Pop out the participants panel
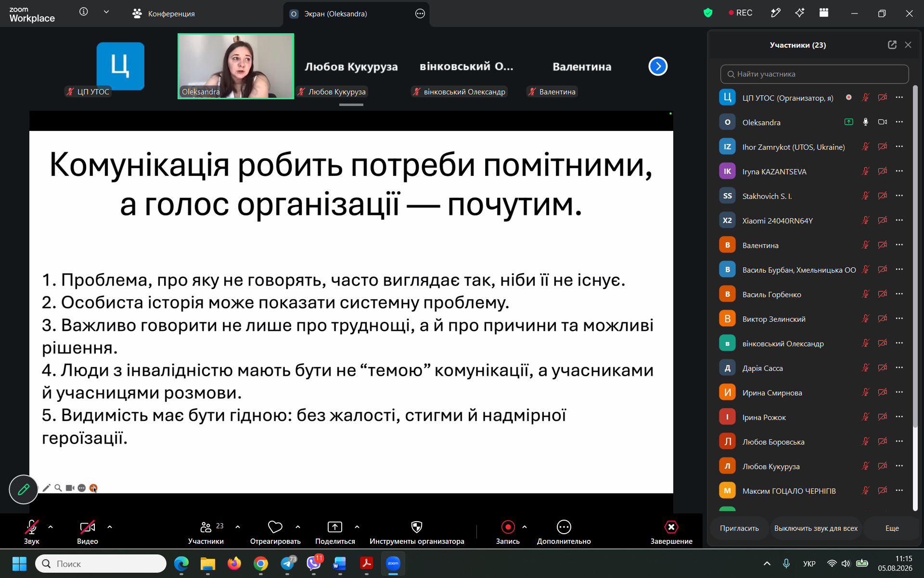This screenshot has height=578, width=924. click(x=892, y=45)
